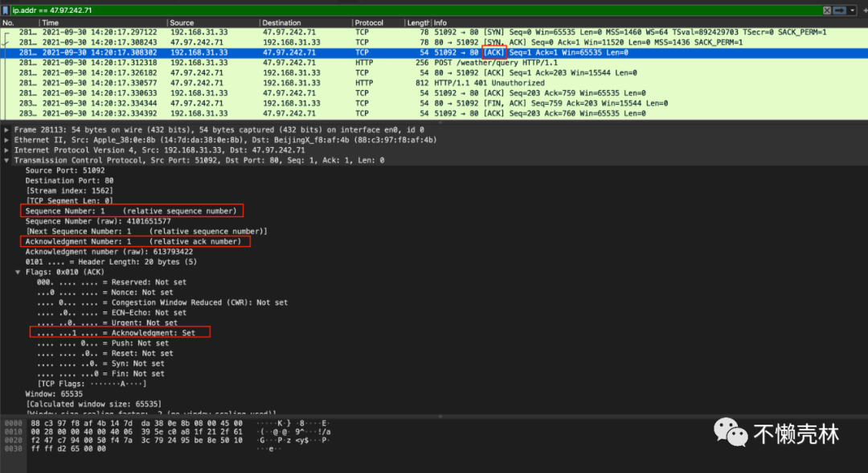Screen dimensions: 868x473
Task: Select the Urgent: Not set flag
Action: point(107,323)
